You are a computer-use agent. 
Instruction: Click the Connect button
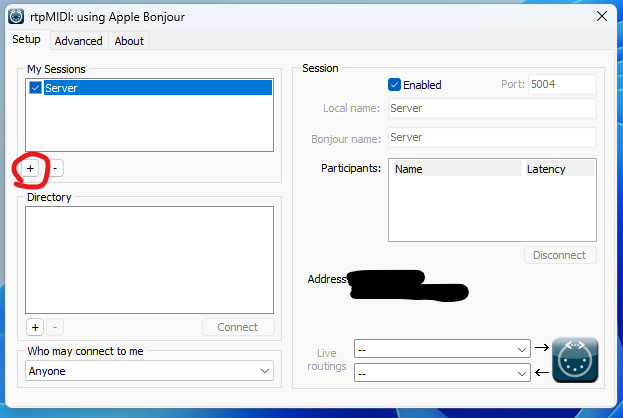(x=238, y=327)
